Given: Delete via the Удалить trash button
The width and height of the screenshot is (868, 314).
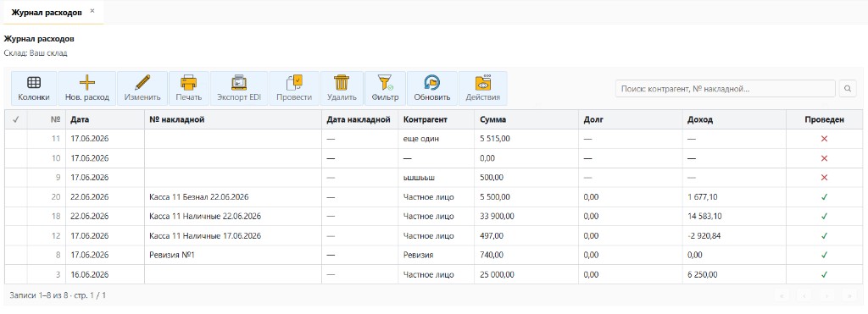Looking at the screenshot, I should click(x=342, y=89).
